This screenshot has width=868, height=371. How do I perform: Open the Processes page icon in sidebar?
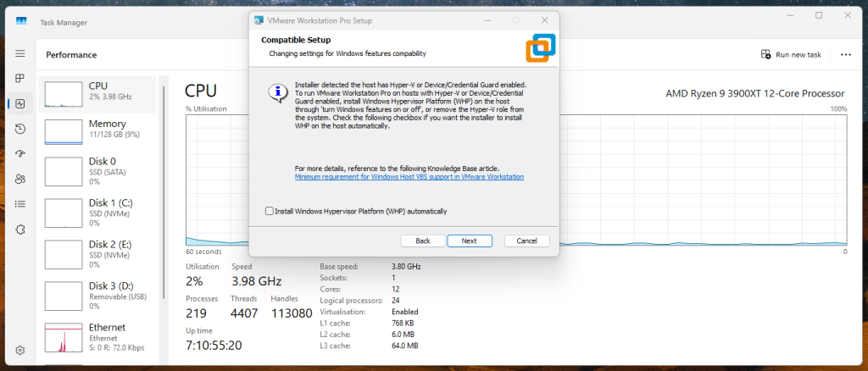tap(19, 78)
